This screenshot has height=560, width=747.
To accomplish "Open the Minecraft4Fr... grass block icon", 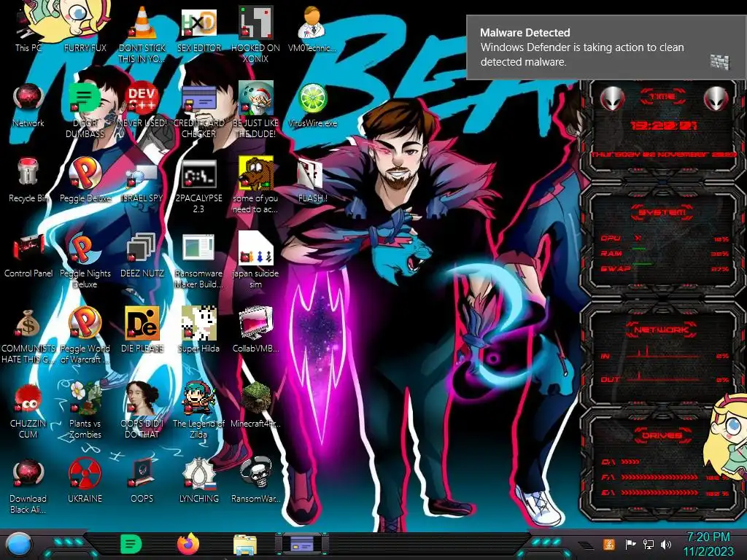I will pos(255,405).
